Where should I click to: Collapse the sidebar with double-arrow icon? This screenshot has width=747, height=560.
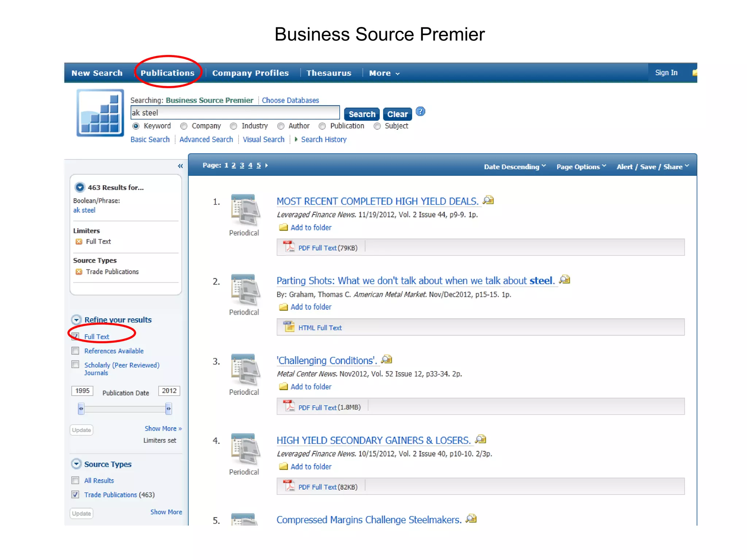point(180,166)
